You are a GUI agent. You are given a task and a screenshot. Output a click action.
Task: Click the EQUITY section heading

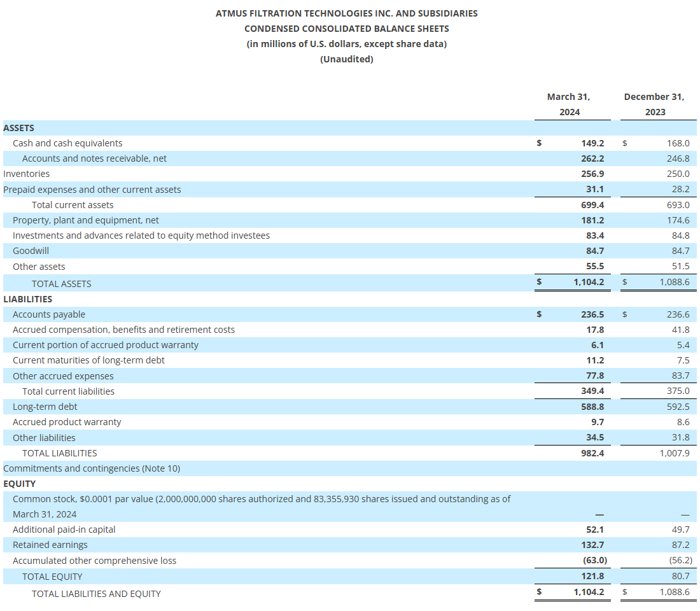[19, 484]
